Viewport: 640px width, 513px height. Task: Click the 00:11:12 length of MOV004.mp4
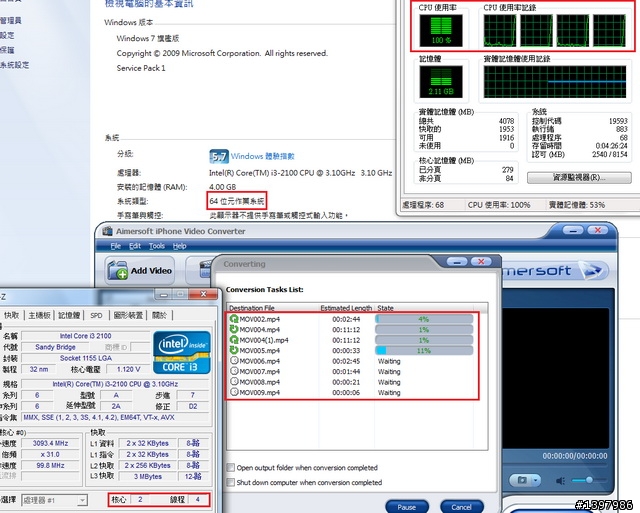(x=346, y=330)
